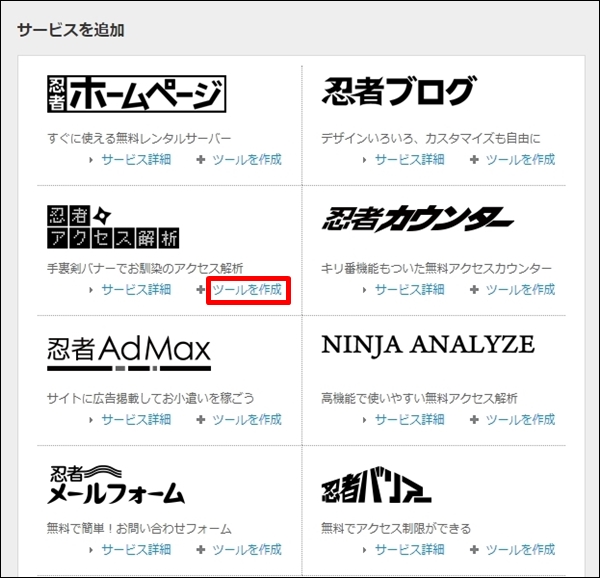Click the plus icon for NINJA ANALYZE

point(474,420)
